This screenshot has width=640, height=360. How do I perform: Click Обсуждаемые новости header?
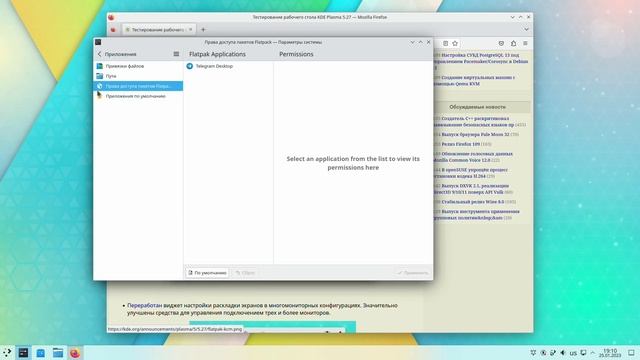(x=477, y=107)
